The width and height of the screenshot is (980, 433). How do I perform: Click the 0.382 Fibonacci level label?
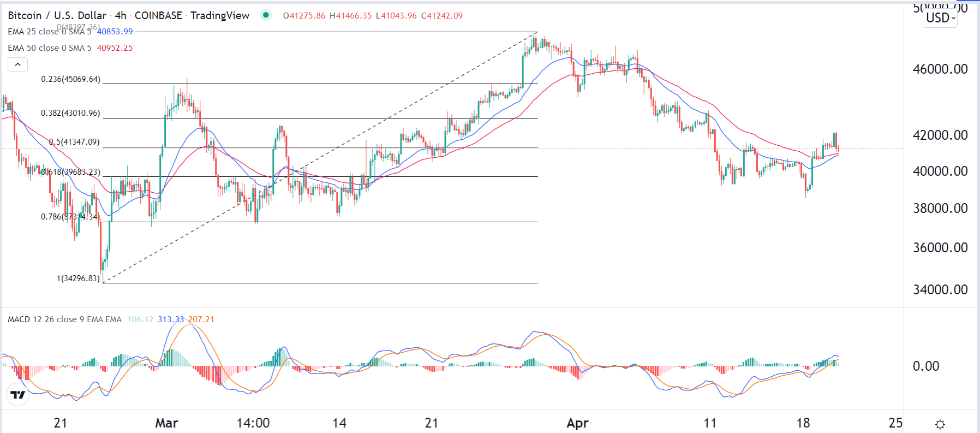(x=71, y=113)
